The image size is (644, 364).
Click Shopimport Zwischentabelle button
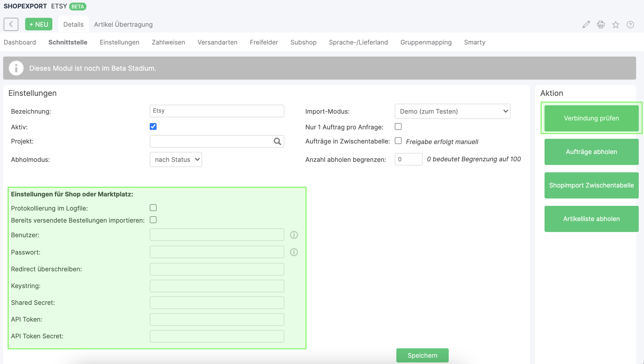click(592, 185)
